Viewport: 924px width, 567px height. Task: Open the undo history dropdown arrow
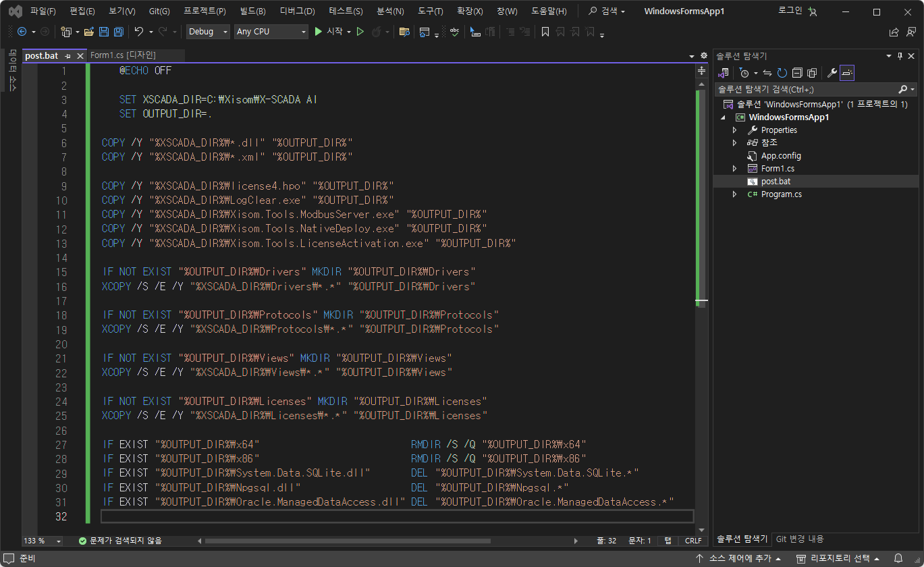pyautogui.click(x=150, y=32)
